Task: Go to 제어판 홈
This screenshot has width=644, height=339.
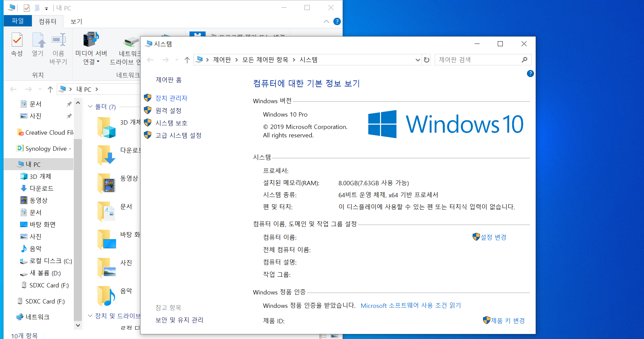Action: [169, 80]
